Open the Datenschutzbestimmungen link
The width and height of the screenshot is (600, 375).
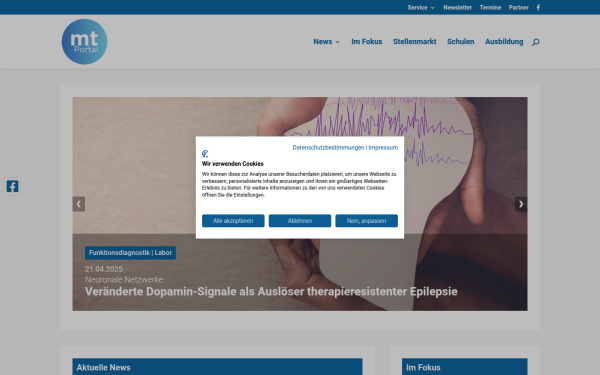[328, 148]
